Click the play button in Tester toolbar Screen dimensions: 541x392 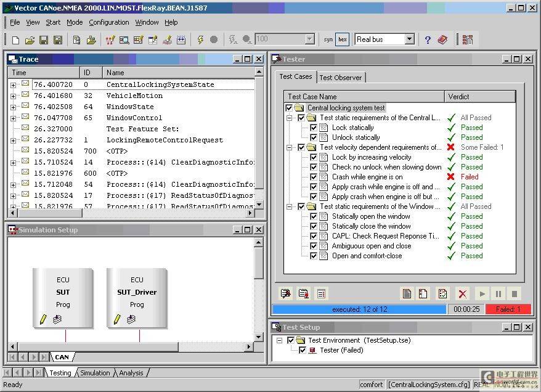click(x=482, y=294)
